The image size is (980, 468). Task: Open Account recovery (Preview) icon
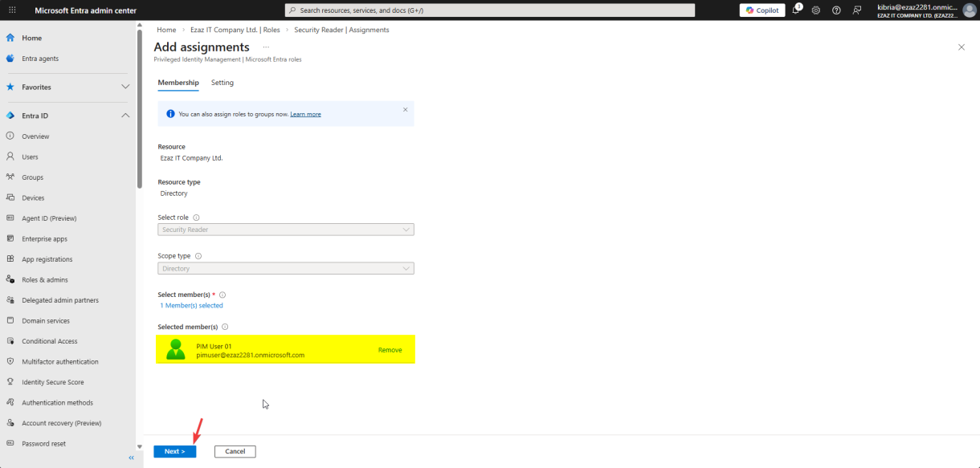coord(10,423)
